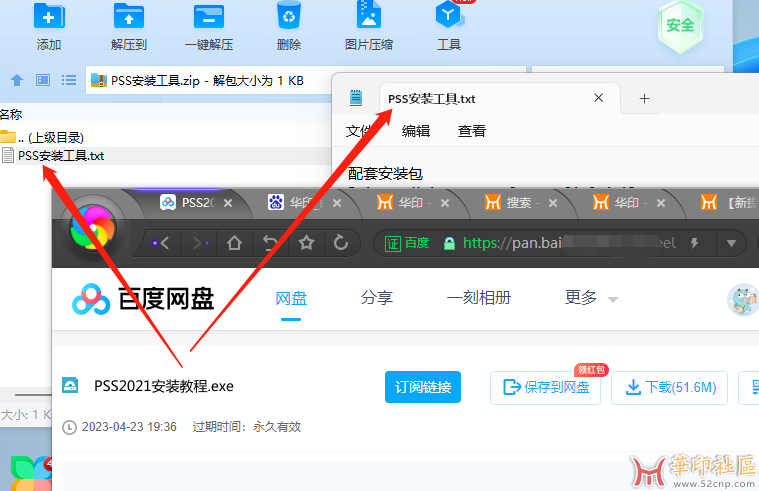This screenshot has height=491, width=759.
Task: Click the colorful app icon on the taskbar
Action: click(x=30, y=473)
